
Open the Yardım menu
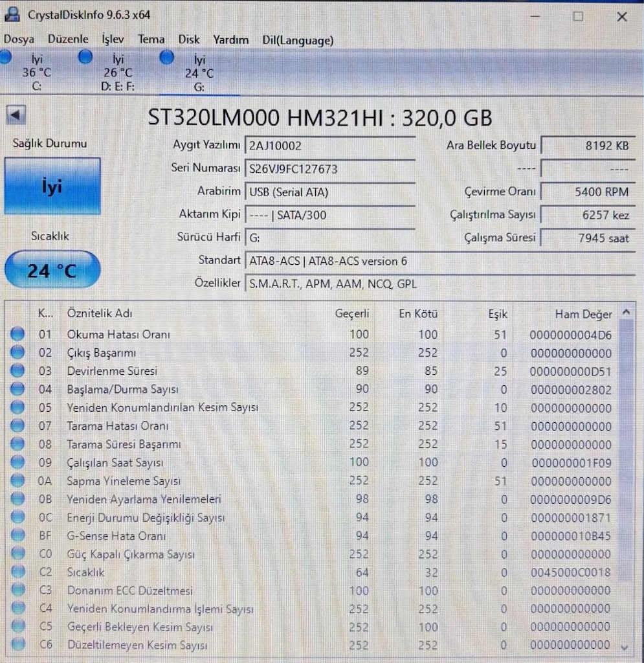pyautogui.click(x=230, y=39)
